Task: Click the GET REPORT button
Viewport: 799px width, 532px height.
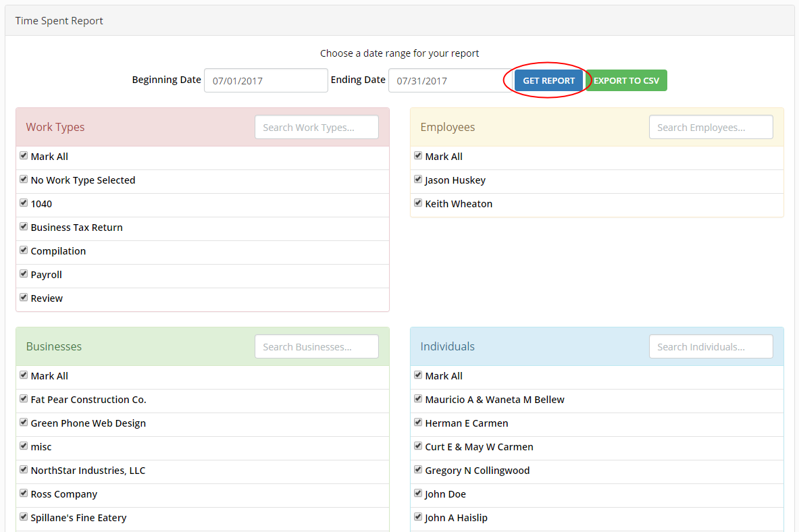Action: (548, 80)
